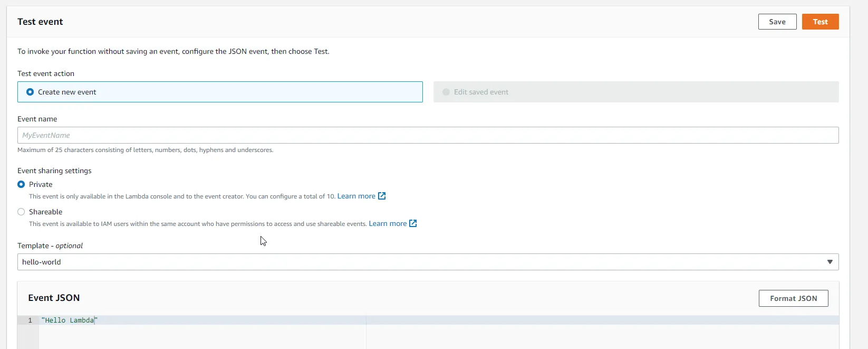Image resolution: width=868 pixels, height=349 pixels.
Task: Open Learn more link for Shareable
Action: click(388, 223)
